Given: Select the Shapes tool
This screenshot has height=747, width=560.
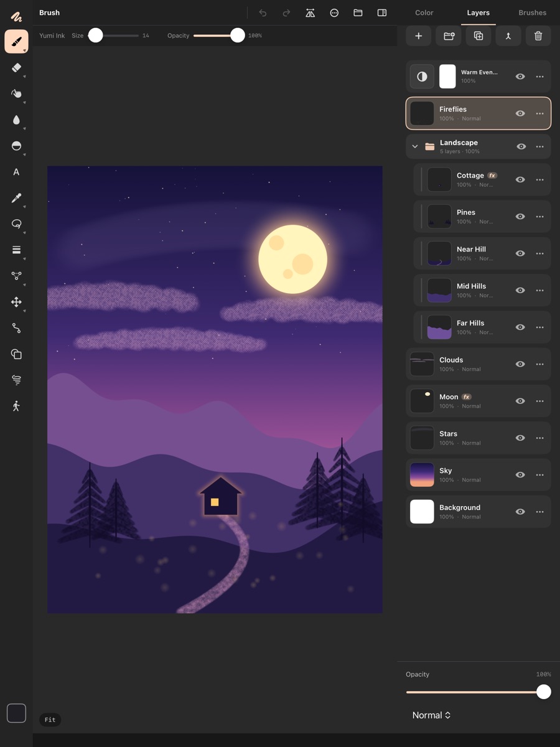Looking at the screenshot, I should tap(16, 354).
